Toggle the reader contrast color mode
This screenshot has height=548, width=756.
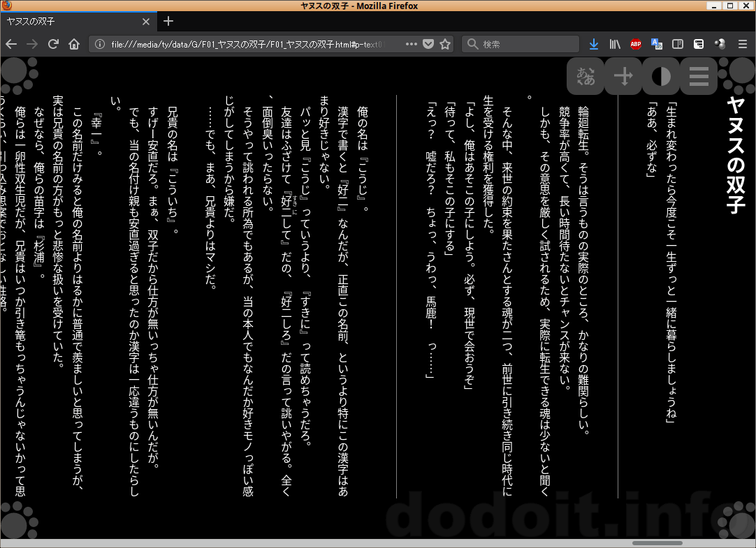tap(661, 76)
